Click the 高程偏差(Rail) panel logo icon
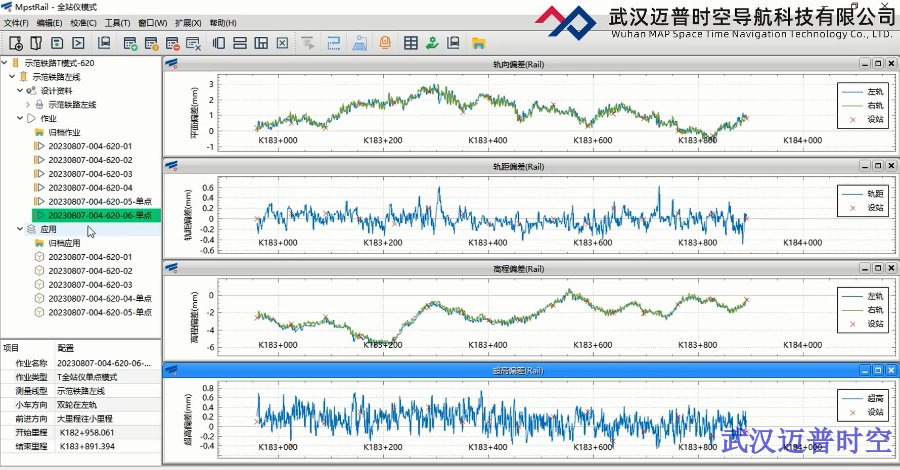 click(x=171, y=268)
